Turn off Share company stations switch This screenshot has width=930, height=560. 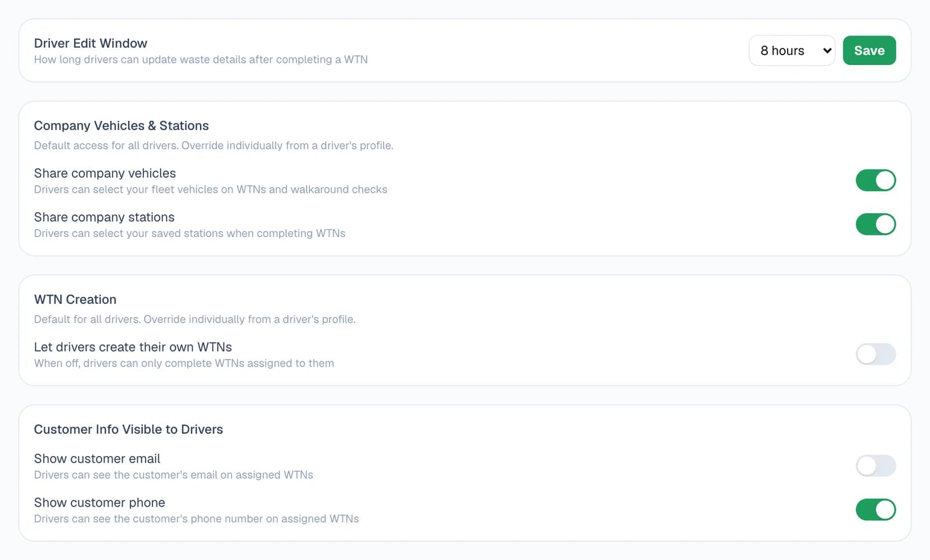(875, 224)
